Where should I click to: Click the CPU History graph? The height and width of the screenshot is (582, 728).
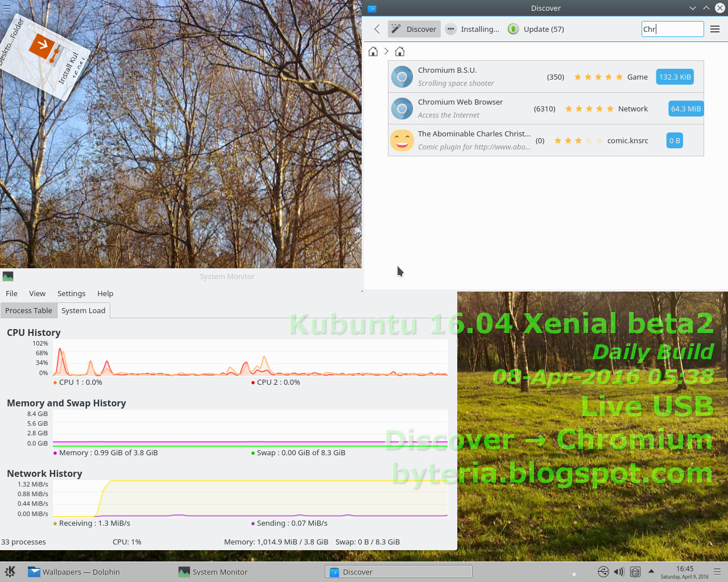point(250,357)
